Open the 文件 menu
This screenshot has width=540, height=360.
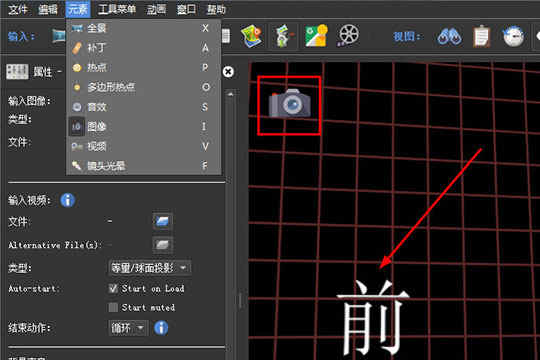(x=17, y=9)
